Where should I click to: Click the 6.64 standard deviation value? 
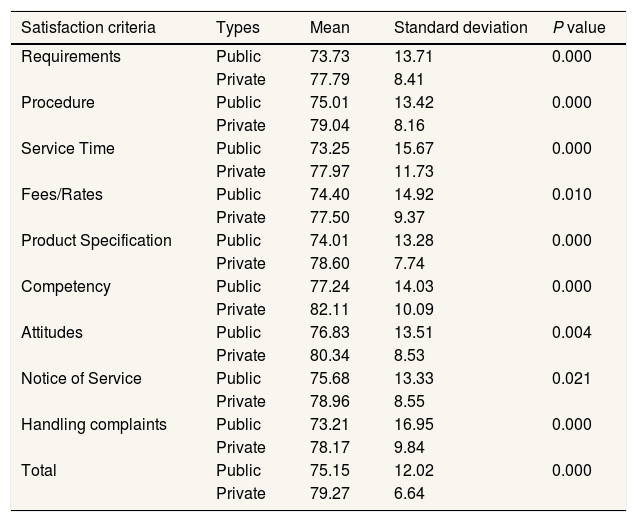(x=410, y=494)
